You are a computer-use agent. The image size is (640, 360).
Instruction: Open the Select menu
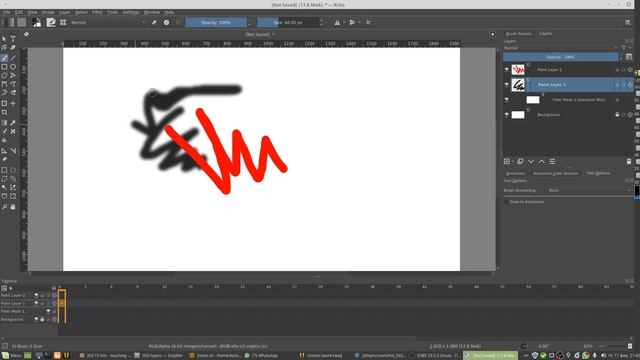click(x=81, y=12)
